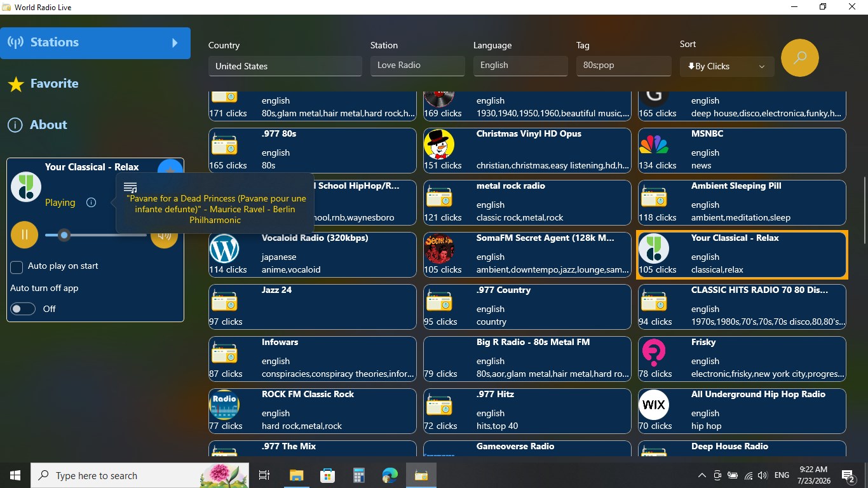Open Microsoft Edge from taskbar
The width and height of the screenshot is (868, 488).
(x=390, y=475)
